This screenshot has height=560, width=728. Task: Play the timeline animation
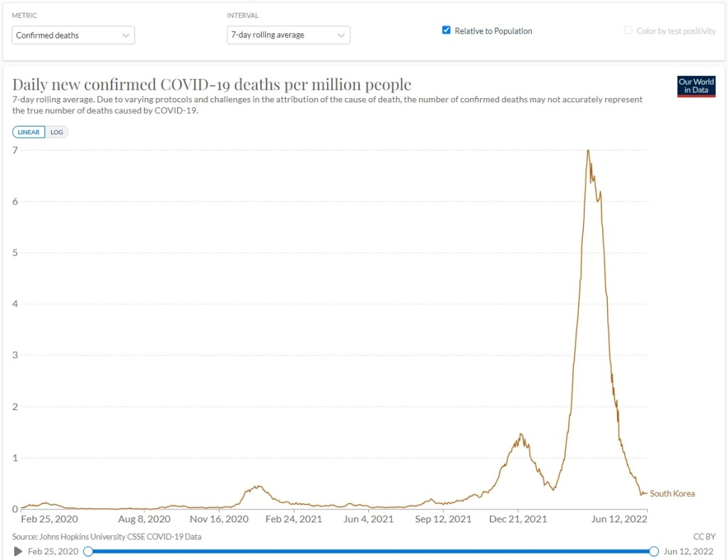click(x=18, y=551)
